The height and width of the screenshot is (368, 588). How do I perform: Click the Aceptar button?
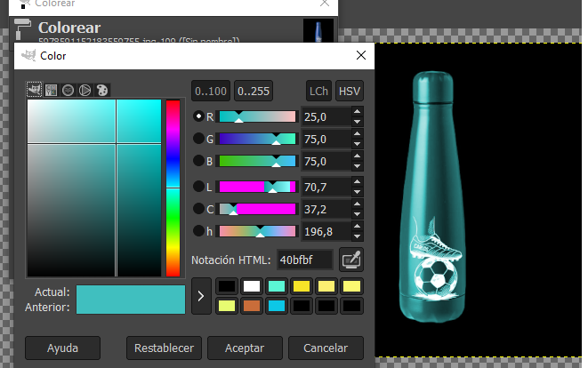pos(251,347)
